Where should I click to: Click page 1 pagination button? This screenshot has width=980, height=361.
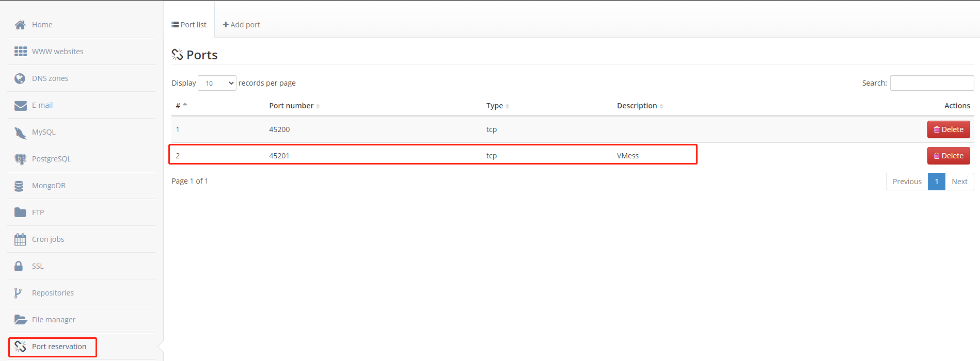(937, 182)
